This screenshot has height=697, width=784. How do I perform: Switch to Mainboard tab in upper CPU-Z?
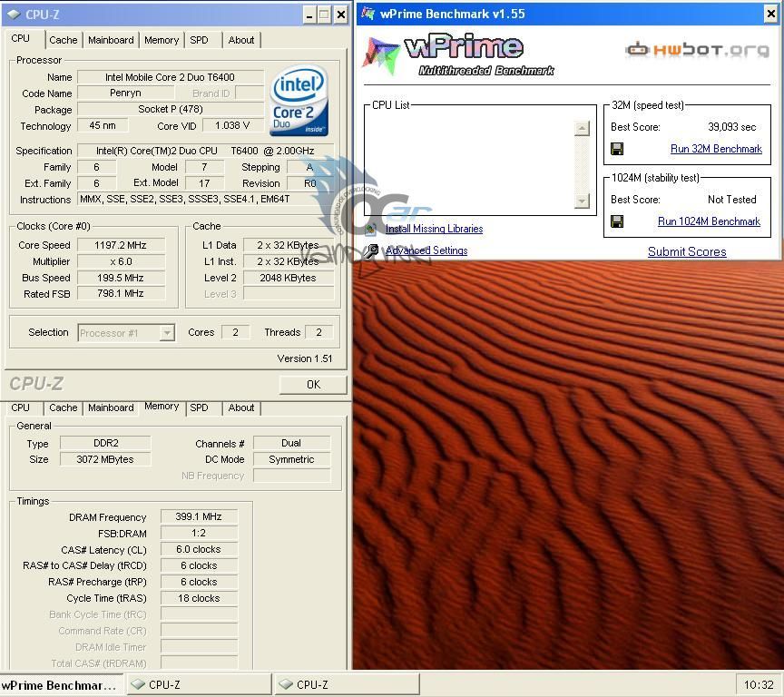tap(111, 40)
